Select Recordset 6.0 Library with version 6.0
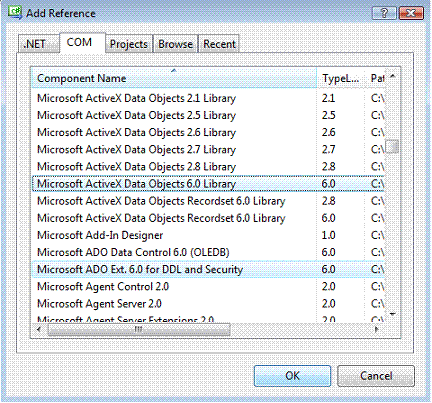 click(x=208, y=218)
